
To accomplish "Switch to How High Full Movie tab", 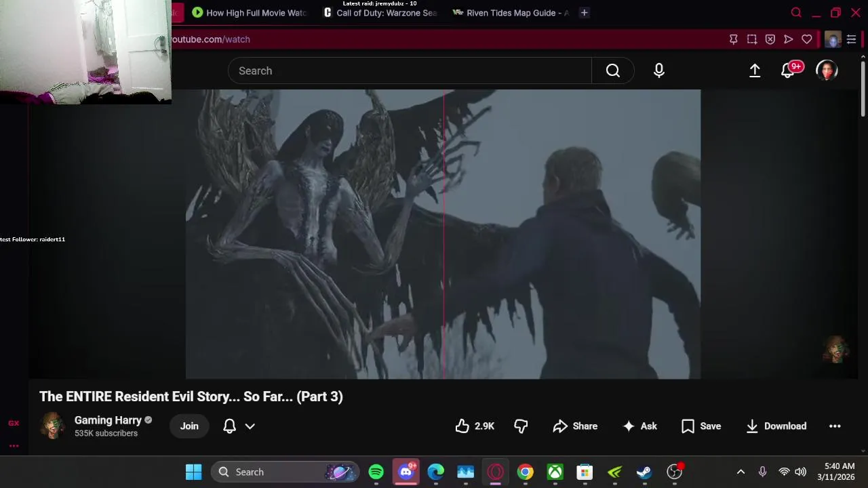I will 248,12.
